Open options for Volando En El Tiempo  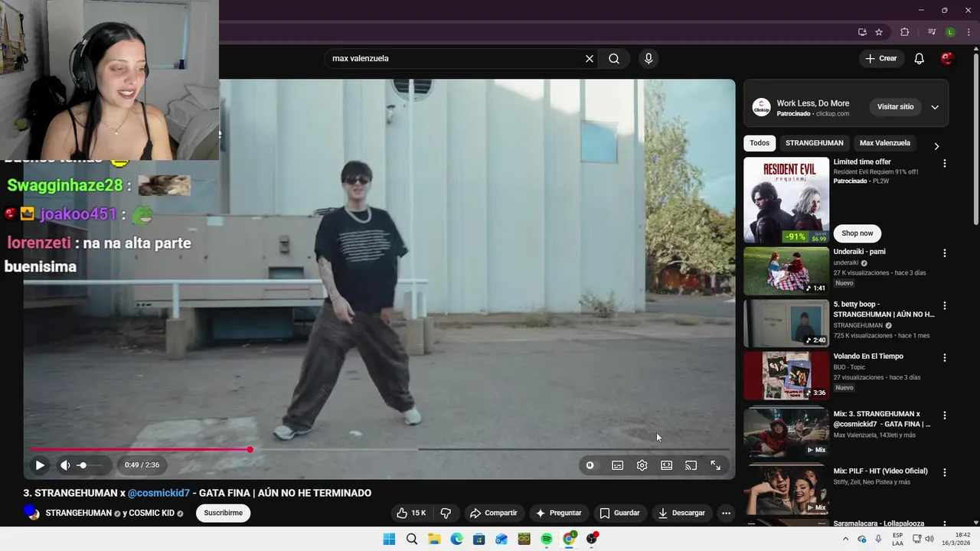point(944,357)
